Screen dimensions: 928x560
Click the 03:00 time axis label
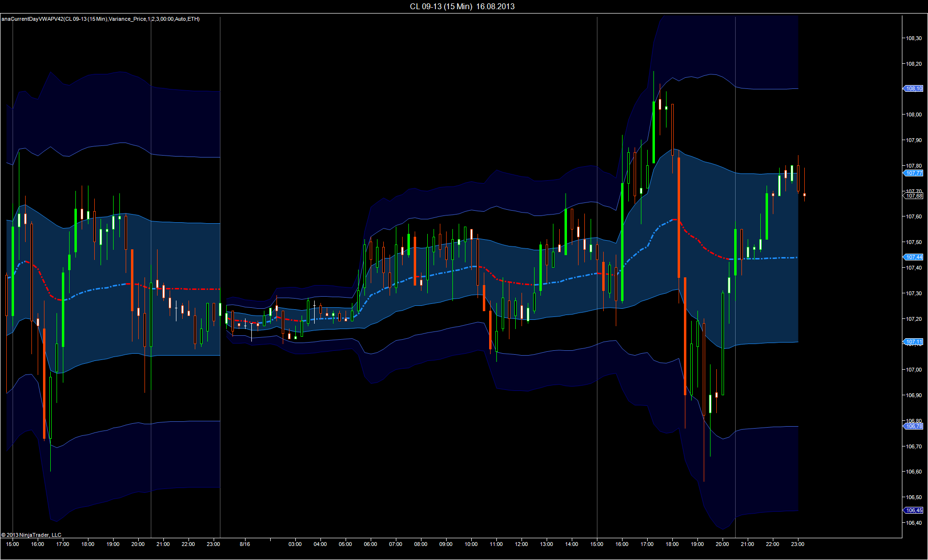[295, 544]
